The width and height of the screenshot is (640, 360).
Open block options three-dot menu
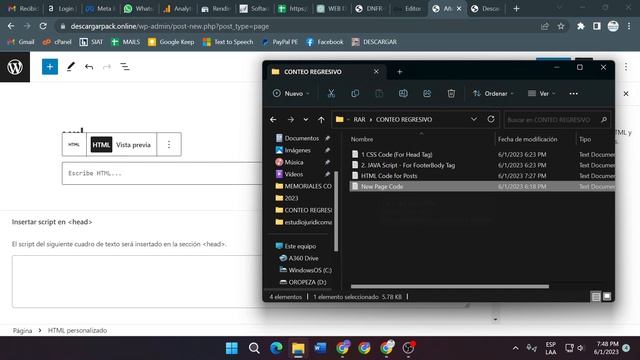point(169,144)
